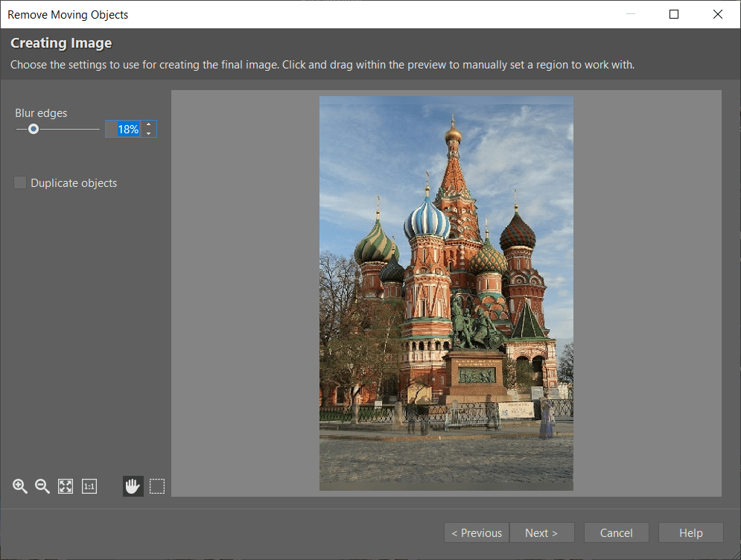The image size is (741, 560).
Task: Click the far right end of Blur edges track
Action: pyautogui.click(x=98, y=129)
